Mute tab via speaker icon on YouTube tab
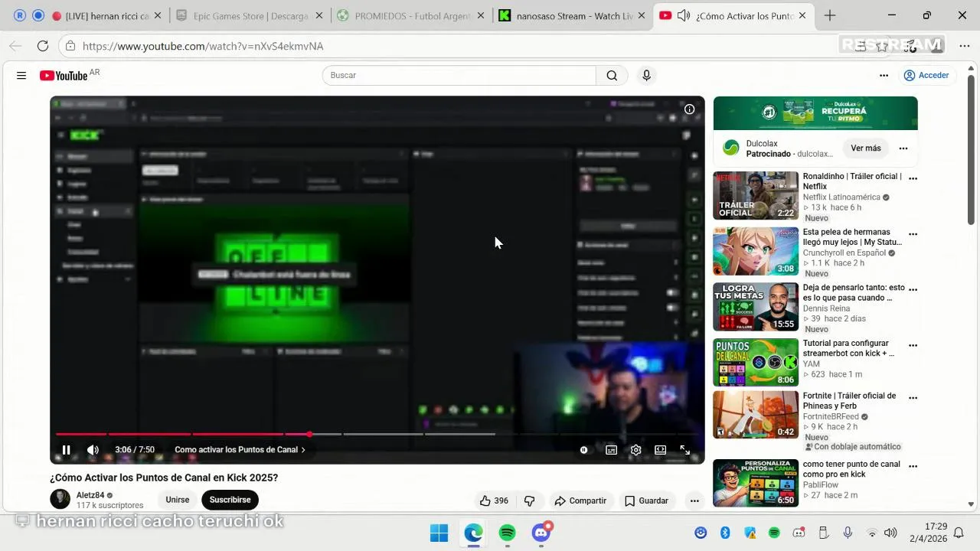Screen dimensions: 980x551 coord(684,16)
